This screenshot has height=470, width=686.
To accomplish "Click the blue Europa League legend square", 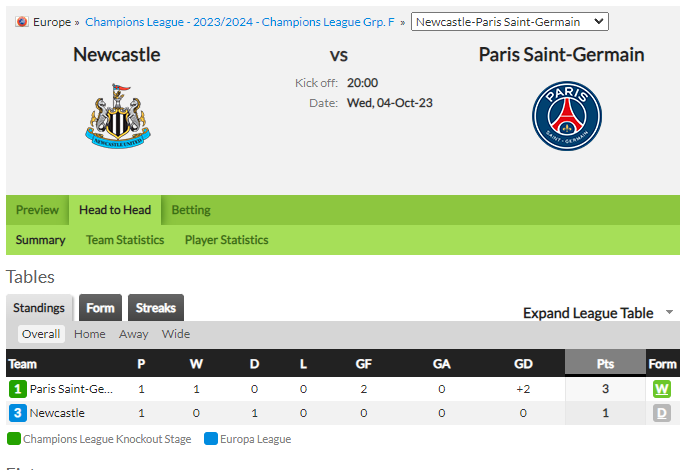I will (x=211, y=438).
